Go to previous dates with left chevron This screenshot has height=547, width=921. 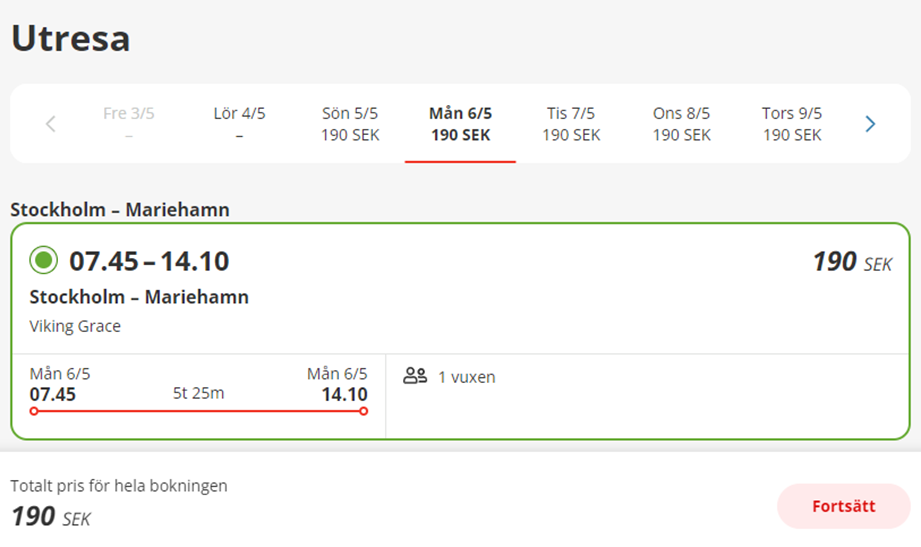(51, 124)
